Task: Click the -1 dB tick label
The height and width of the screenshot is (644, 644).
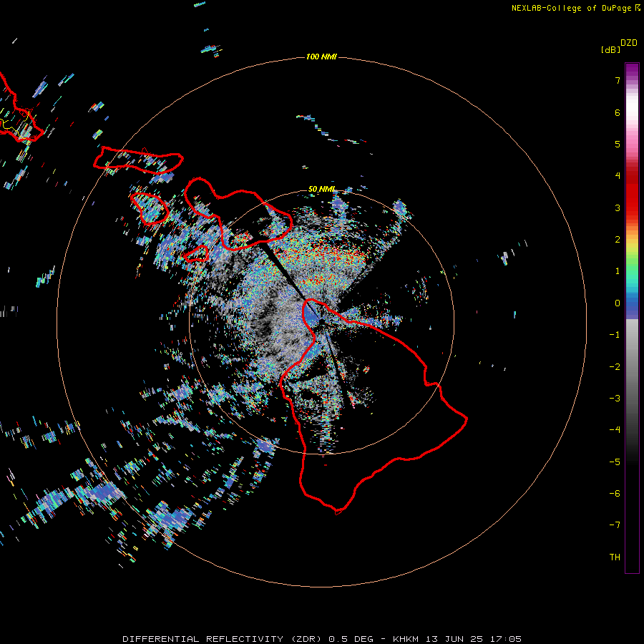Action: tap(615, 335)
